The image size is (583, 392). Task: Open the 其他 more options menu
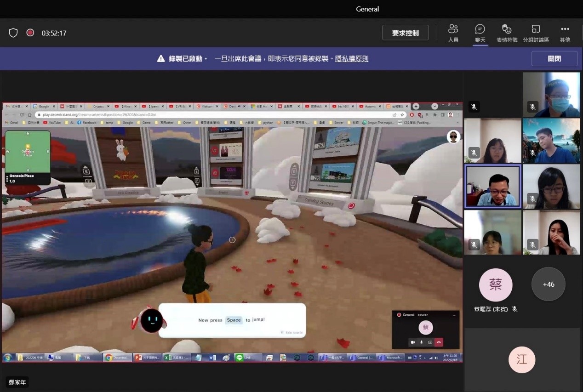[565, 33]
